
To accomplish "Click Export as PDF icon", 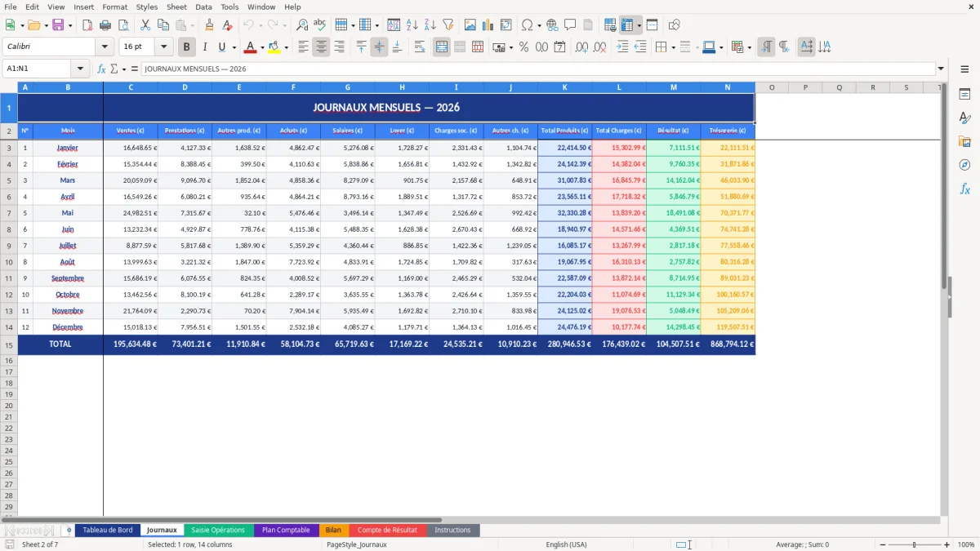I will click(87, 25).
